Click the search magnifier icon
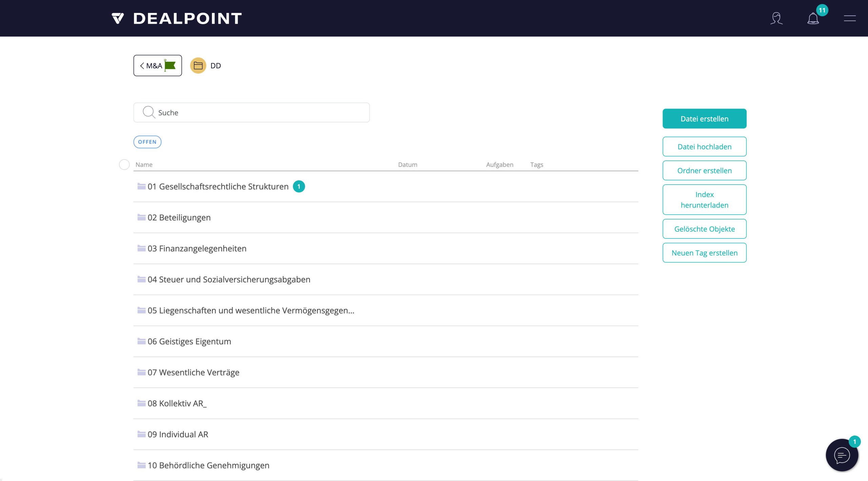 pos(149,112)
